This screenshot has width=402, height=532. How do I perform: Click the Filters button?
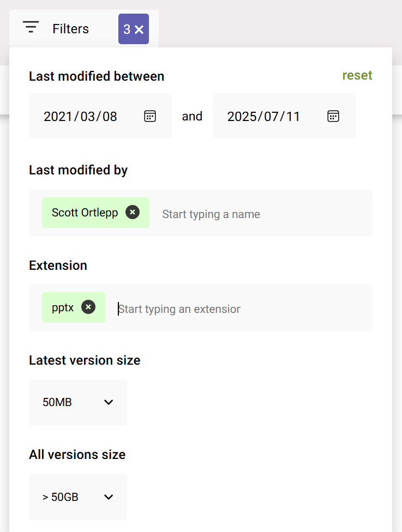[70, 28]
